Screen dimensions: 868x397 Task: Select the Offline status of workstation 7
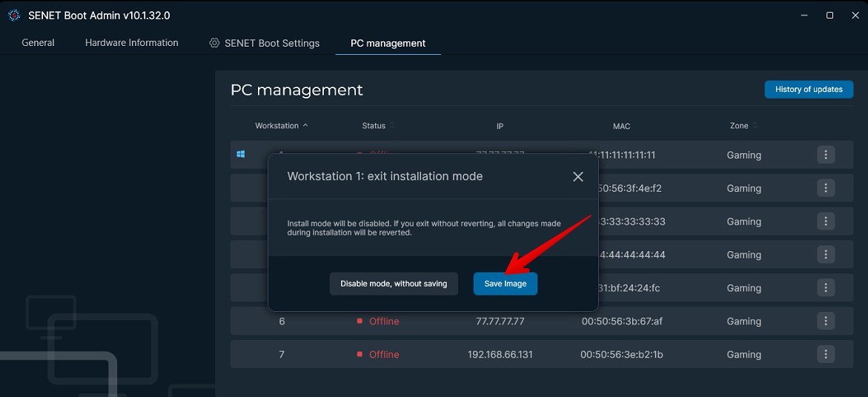pos(384,355)
